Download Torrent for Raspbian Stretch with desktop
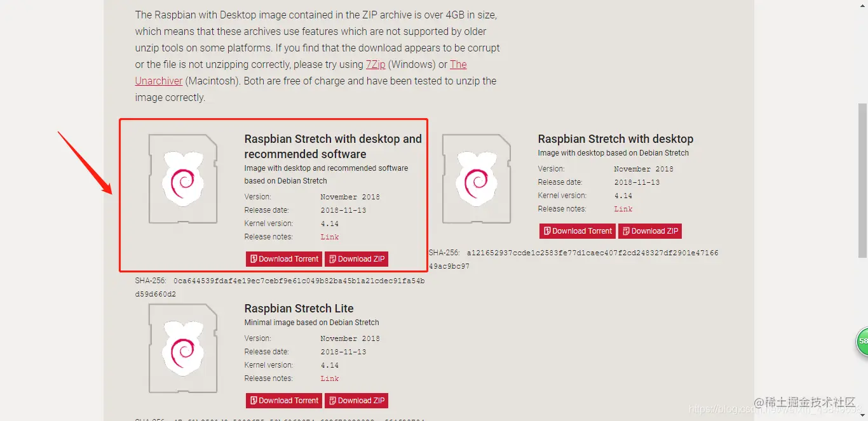 click(x=578, y=231)
